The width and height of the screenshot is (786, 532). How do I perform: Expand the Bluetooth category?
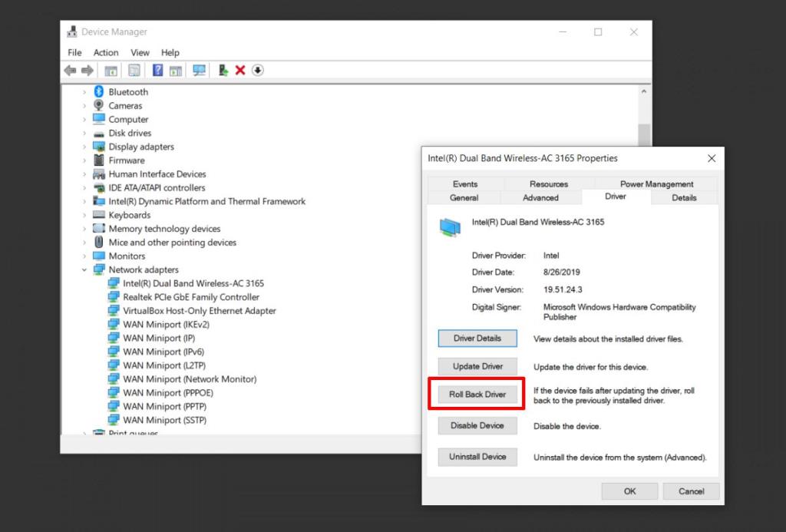(83, 91)
